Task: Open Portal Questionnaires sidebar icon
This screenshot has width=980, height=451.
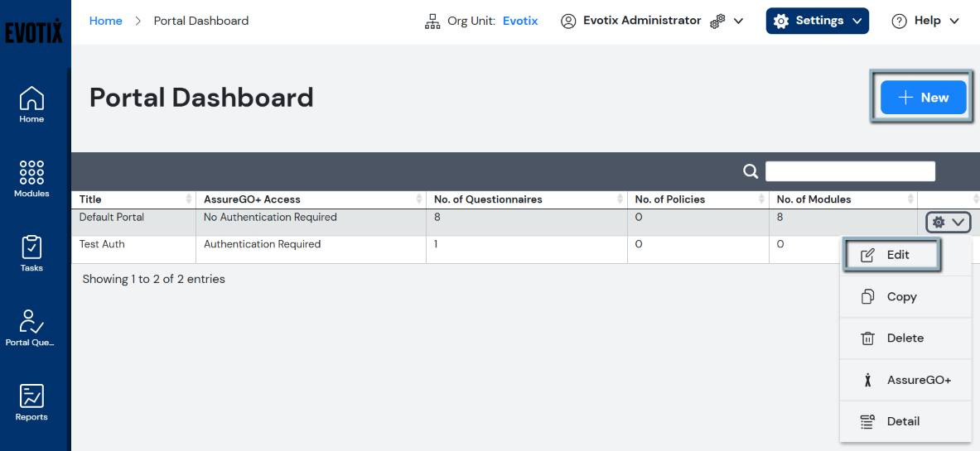Action: click(31, 328)
